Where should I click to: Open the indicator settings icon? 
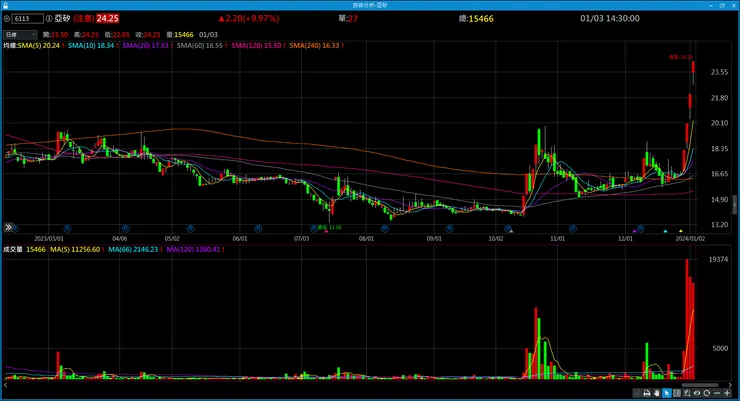(687, 393)
